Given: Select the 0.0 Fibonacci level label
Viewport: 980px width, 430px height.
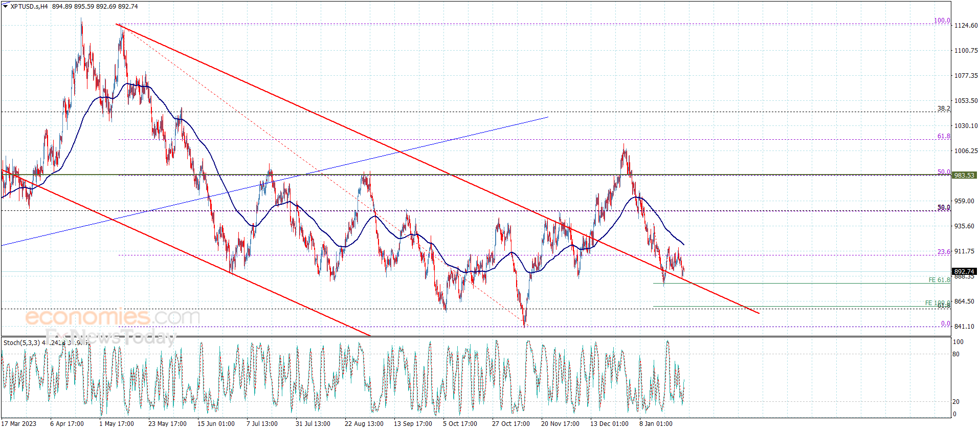Looking at the screenshot, I should [x=946, y=324].
